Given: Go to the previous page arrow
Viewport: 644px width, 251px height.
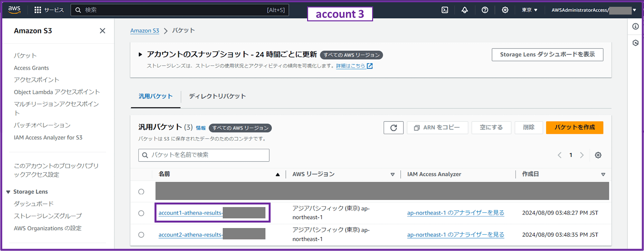Looking at the screenshot, I should [x=560, y=155].
